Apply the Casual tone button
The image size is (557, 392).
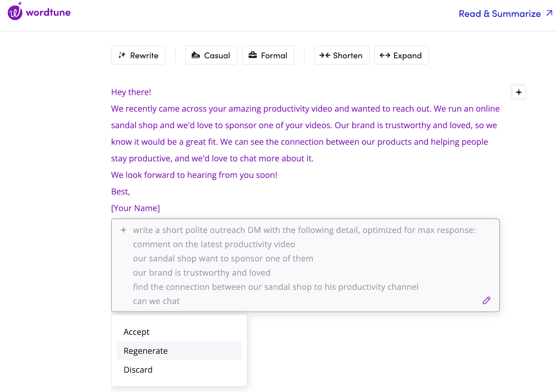point(211,55)
